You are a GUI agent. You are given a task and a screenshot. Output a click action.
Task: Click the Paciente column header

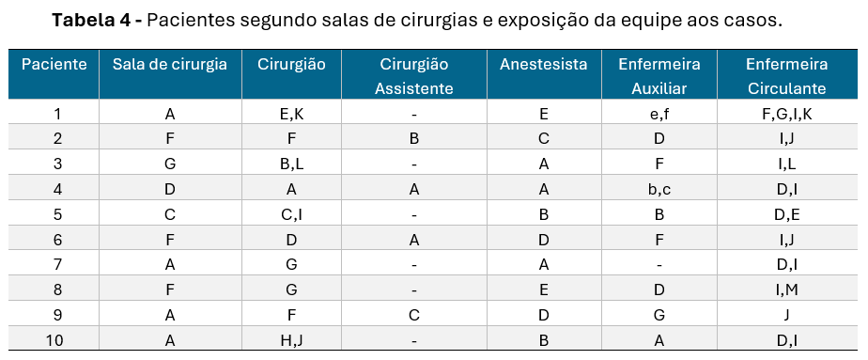pos(54,75)
